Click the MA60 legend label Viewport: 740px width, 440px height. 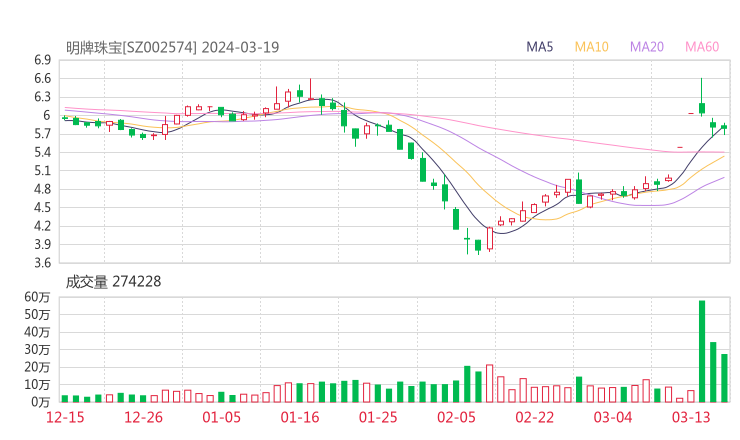point(702,47)
